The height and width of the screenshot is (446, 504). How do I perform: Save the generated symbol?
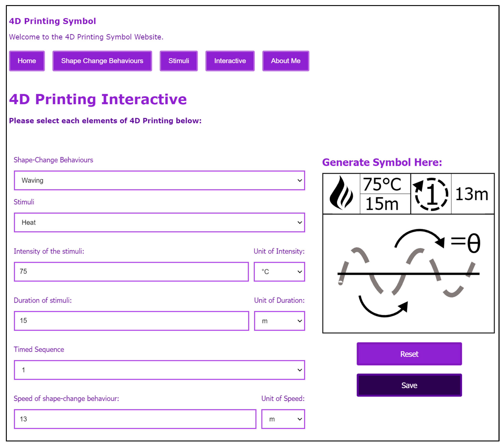click(x=409, y=385)
